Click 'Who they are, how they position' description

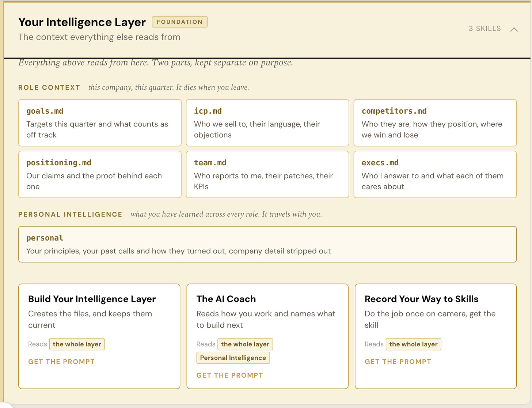point(432,129)
